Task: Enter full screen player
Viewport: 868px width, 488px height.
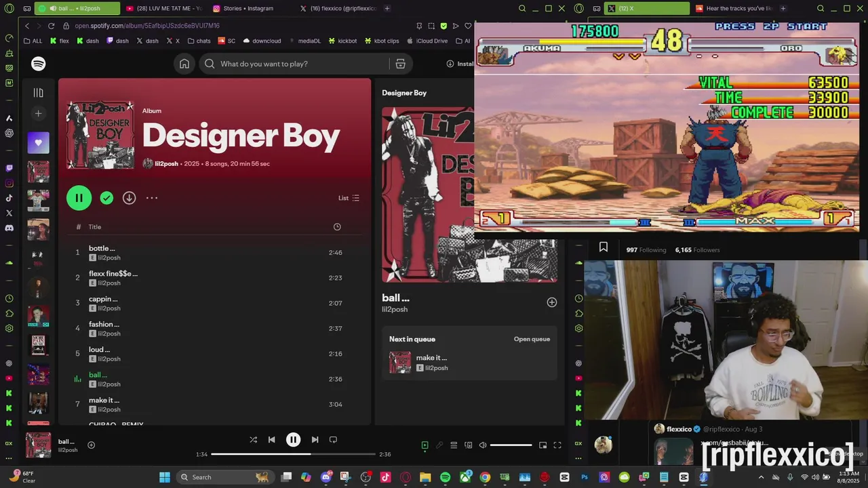Action: point(557,445)
